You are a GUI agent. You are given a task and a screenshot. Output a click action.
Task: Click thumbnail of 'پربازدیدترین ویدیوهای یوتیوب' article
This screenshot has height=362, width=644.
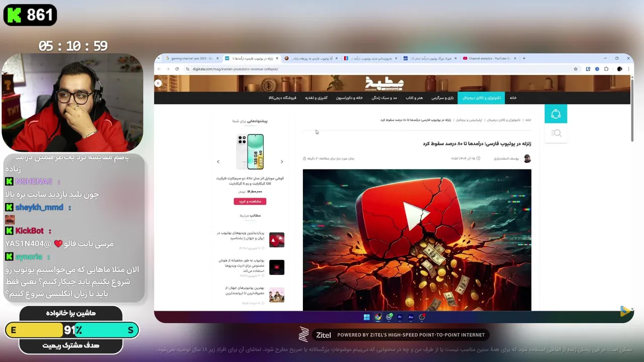(277, 240)
